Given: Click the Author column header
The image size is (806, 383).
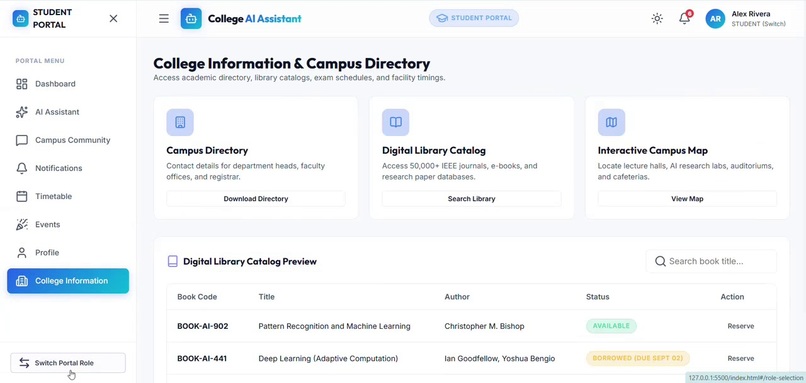Looking at the screenshot, I should click(457, 297).
